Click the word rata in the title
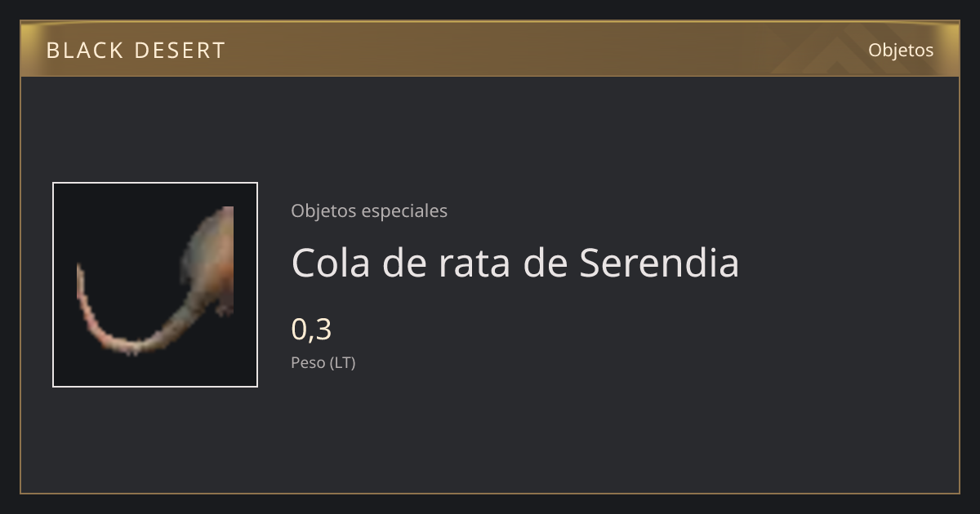Viewport: 980px width, 514px height. point(475,263)
